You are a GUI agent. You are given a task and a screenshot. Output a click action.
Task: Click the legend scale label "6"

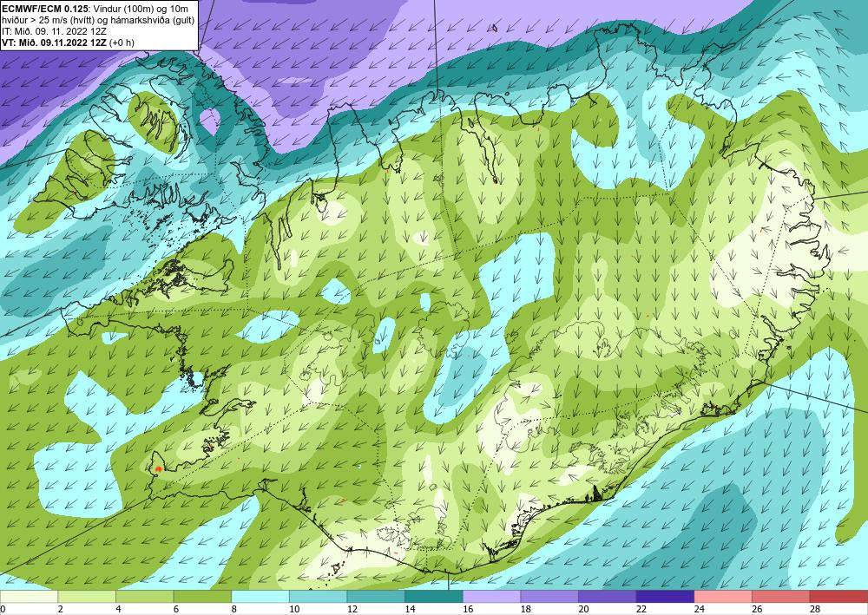click(176, 609)
